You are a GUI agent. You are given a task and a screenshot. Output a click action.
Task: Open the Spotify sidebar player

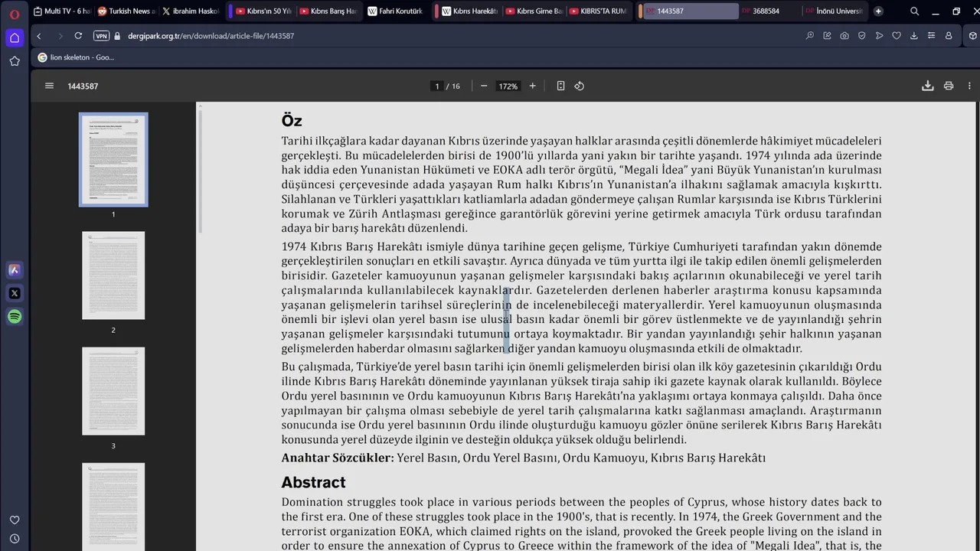tap(15, 316)
